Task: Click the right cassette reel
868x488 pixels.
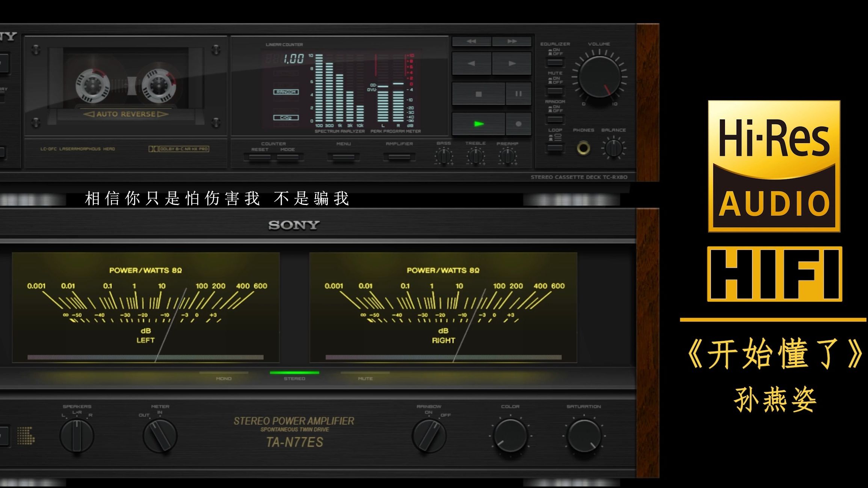Action: click(159, 86)
